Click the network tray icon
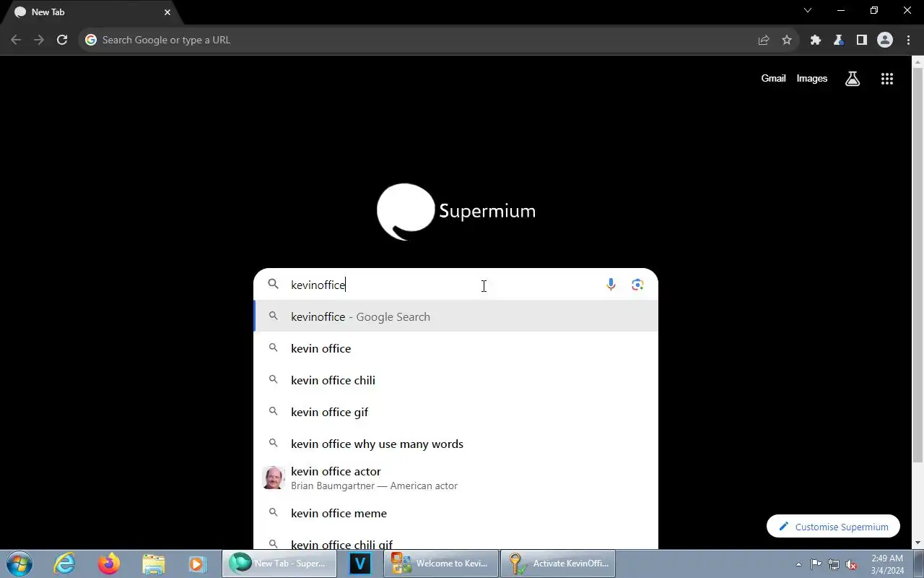Viewport: 924px width, 578px height. pyautogui.click(x=834, y=564)
